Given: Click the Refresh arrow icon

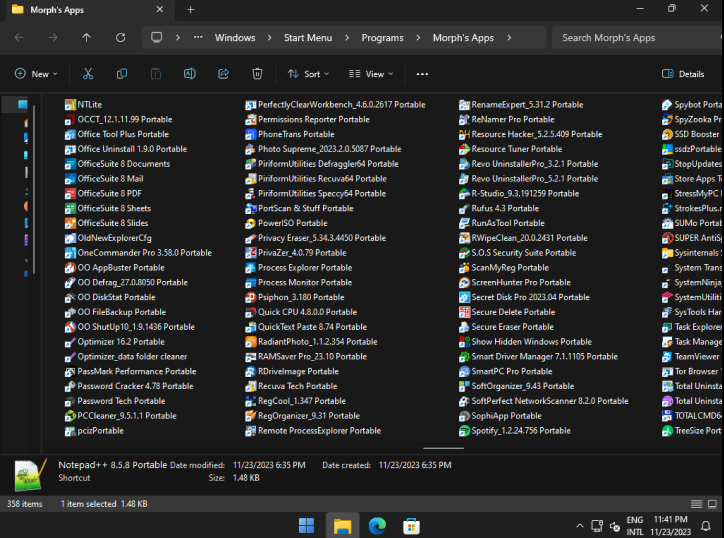Looking at the screenshot, I should 121,38.
